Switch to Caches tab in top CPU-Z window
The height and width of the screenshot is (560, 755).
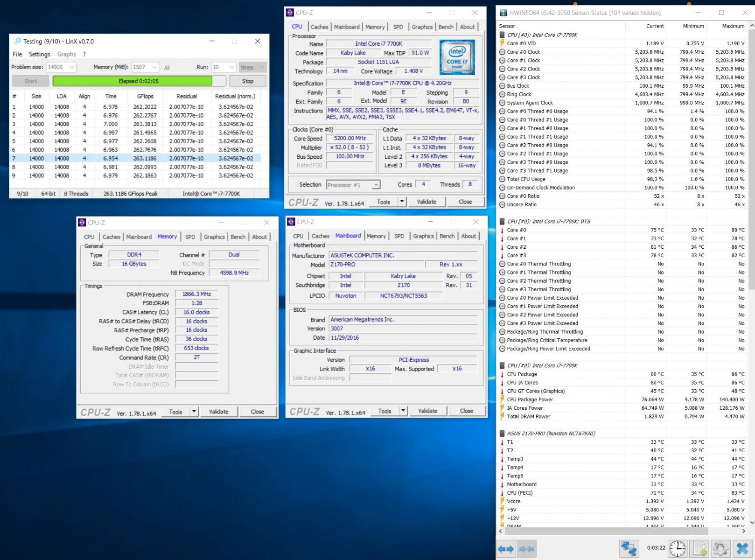click(x=319, y=27)
